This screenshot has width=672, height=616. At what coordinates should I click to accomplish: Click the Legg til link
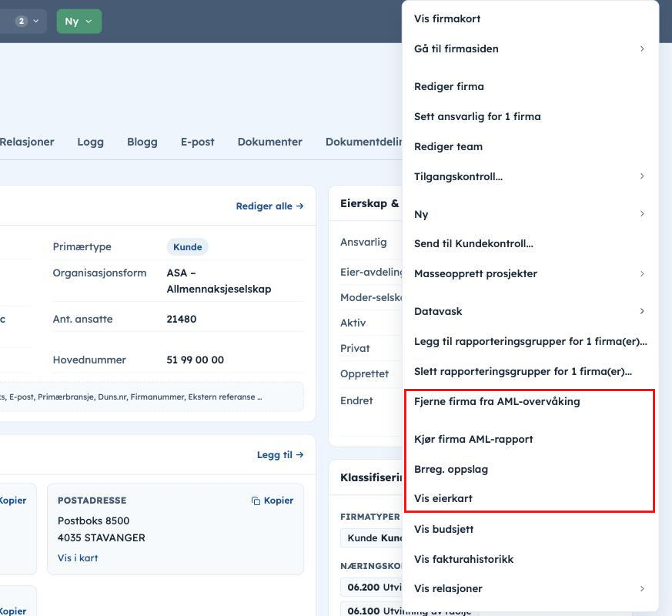(x=280, y=455)
